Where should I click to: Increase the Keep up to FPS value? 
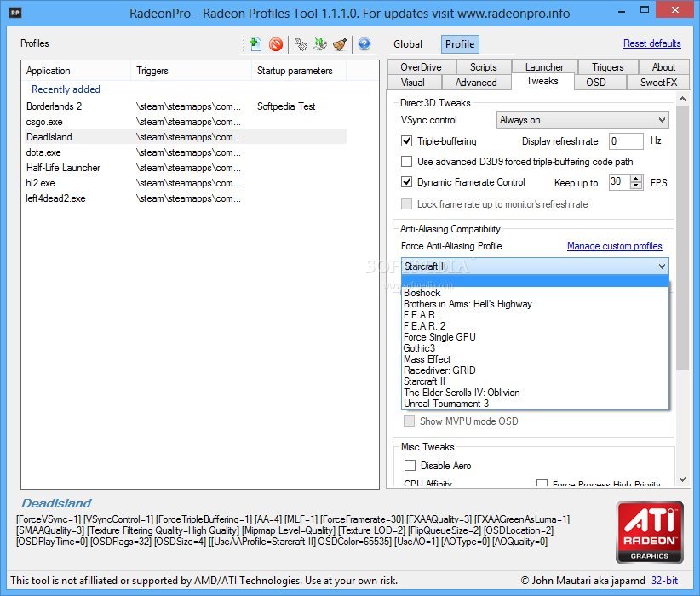point(636,179)
